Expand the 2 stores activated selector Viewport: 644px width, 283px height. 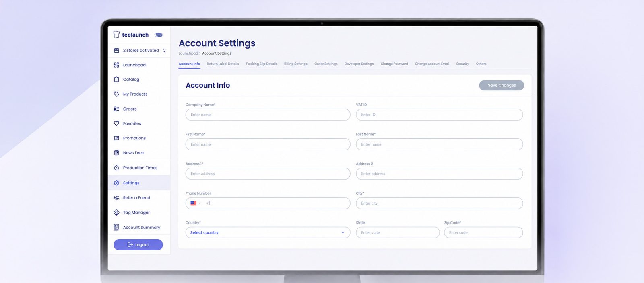[x=140, y=51]
